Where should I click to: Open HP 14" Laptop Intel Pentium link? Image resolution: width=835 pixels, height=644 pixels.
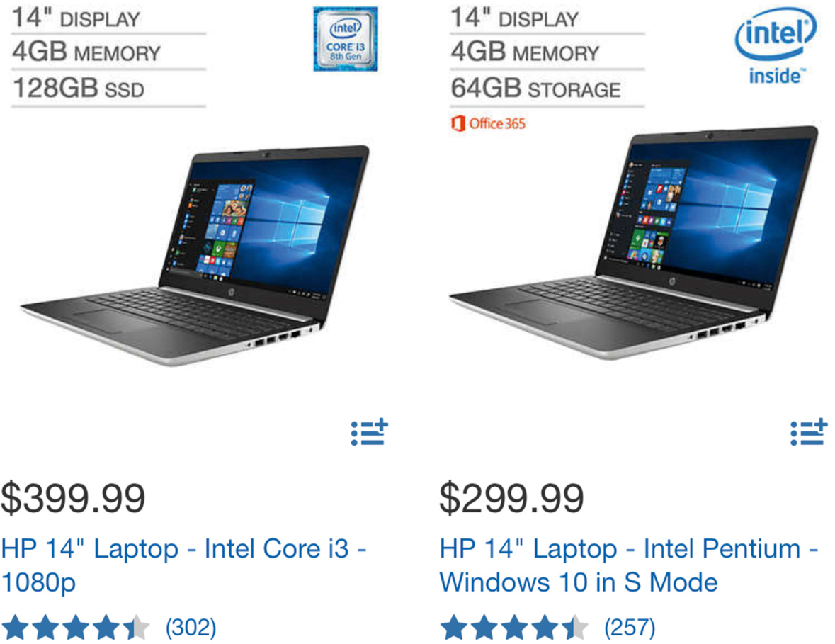pyautogui.click(x=628, y=565)
